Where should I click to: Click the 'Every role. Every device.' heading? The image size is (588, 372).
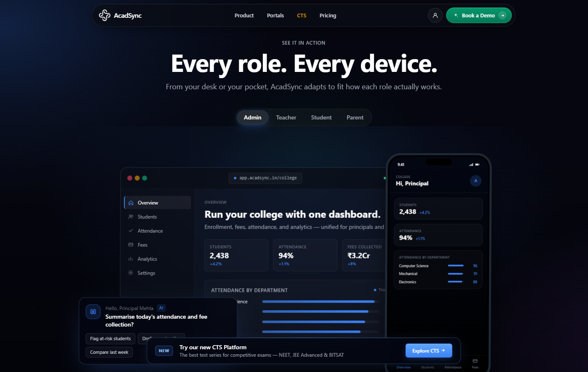pos(304,64)
